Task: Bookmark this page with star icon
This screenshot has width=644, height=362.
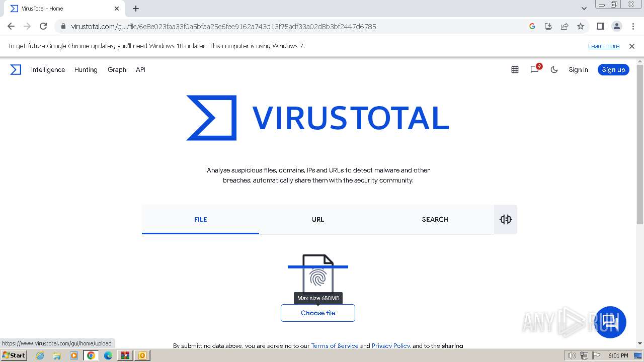Action: [581, 26]
